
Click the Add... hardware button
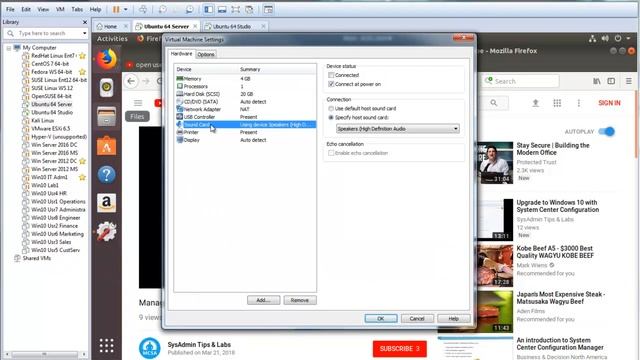click(263, 300)
